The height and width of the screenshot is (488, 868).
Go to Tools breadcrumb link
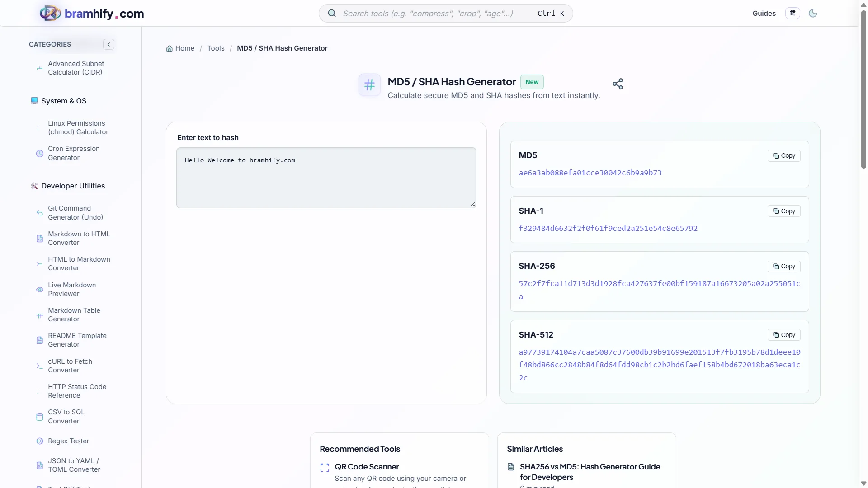point(216,48)
